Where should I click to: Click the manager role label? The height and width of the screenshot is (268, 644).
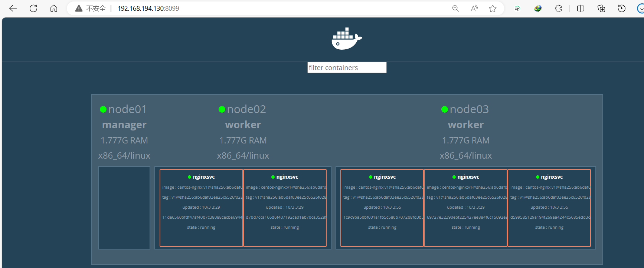click(x=124, y=125)
